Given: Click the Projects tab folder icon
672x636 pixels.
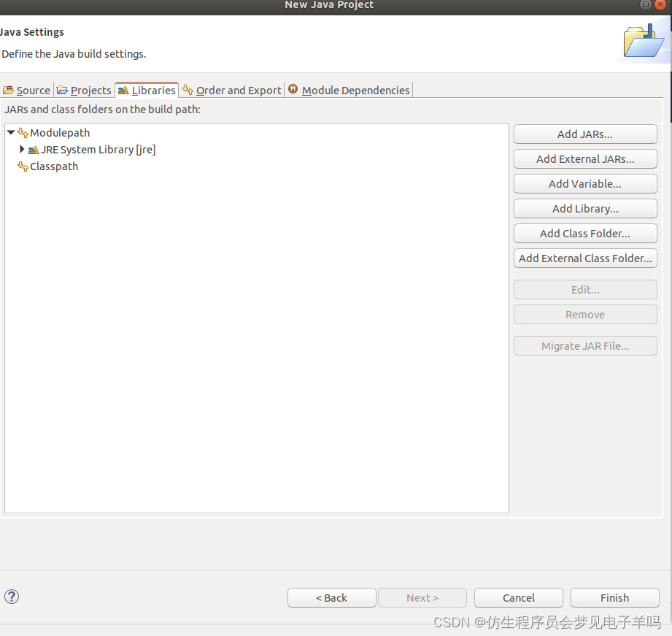Looking at the screenshot, I should point(62,90).
